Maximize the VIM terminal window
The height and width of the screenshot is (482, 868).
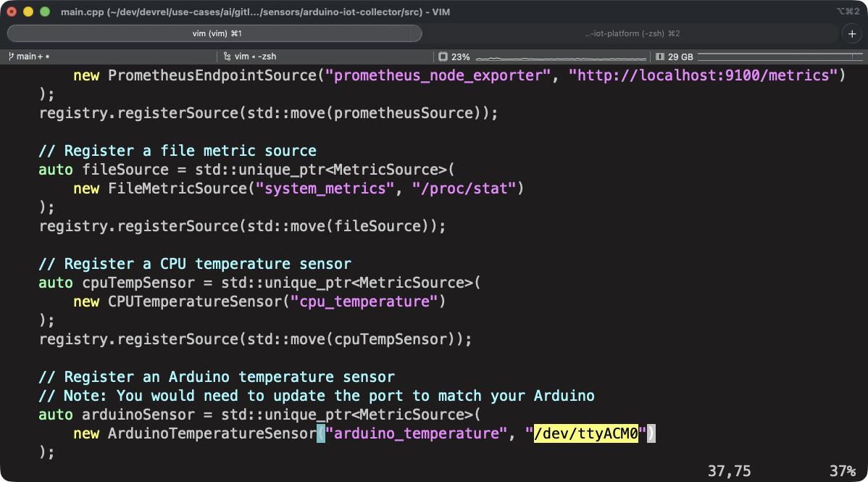click(x=45, y=12)
